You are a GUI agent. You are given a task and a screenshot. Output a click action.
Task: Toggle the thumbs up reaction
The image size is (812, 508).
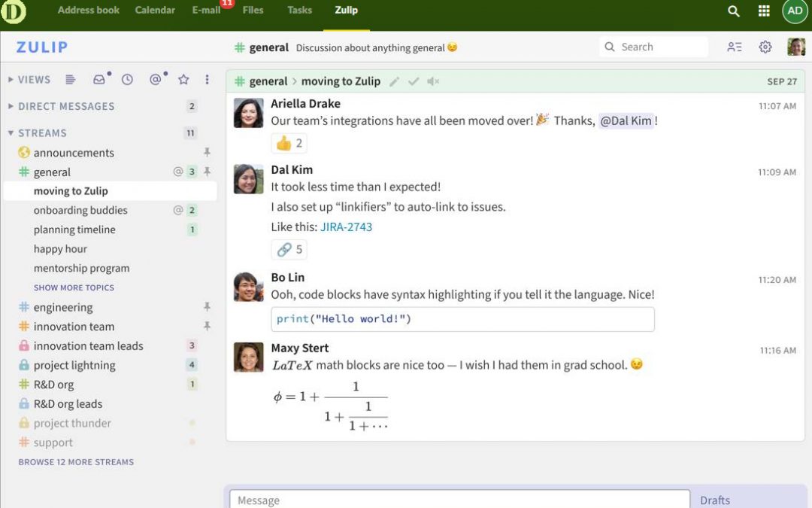[x=289, y=143]
